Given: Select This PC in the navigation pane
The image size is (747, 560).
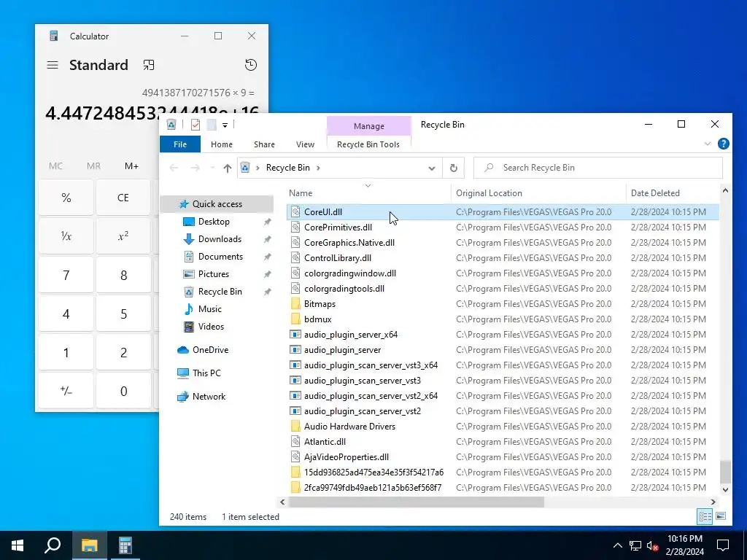Looking at the screenshot, I should coord(206,373).
